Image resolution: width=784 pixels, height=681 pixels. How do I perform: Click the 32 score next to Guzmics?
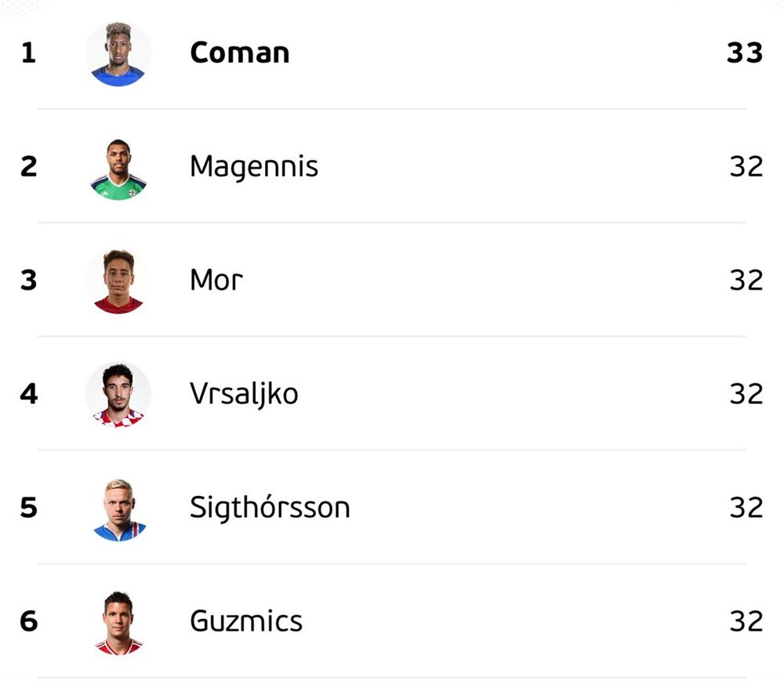point(746,621)
